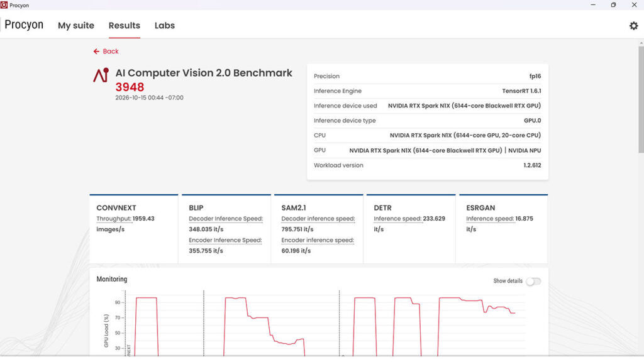Click the CONVNEXT card heading
The width and height of the screenshot is (644, 362).
[x=116, y=207]
